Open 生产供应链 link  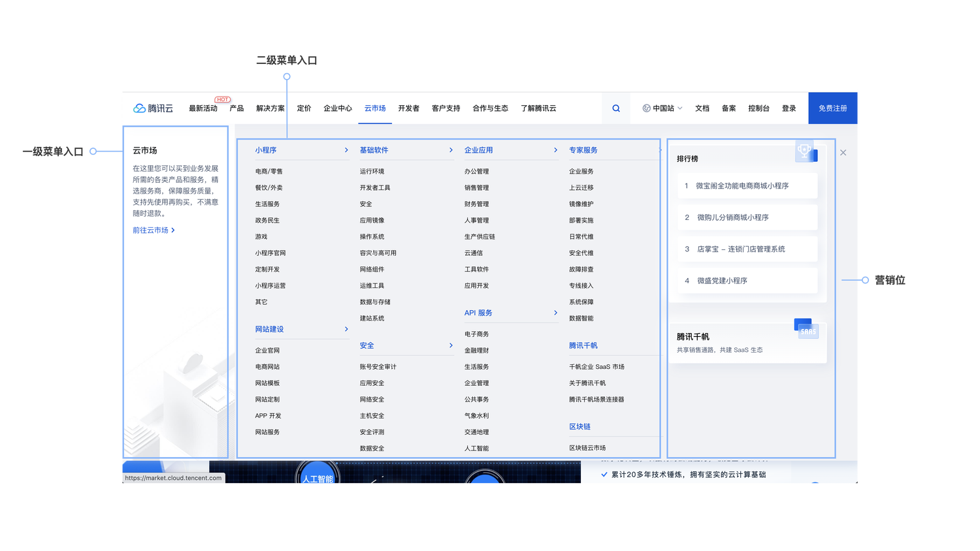click(x=480, y=236)
